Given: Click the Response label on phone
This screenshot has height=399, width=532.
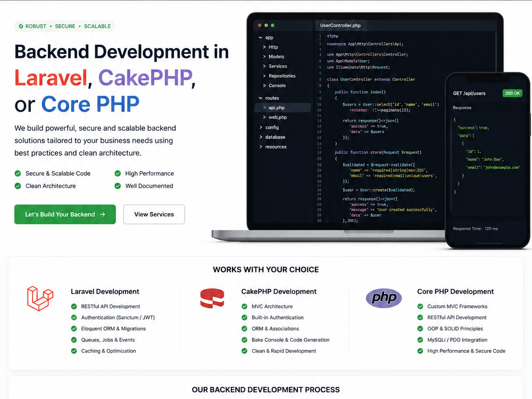Looking at the screenshot, I should tap(462, 107).
